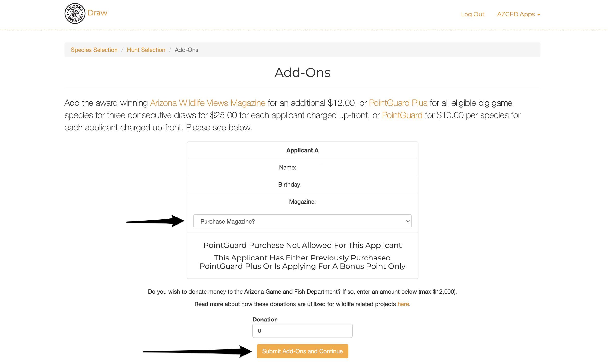Click the Log Out icon button

[472, 14]
